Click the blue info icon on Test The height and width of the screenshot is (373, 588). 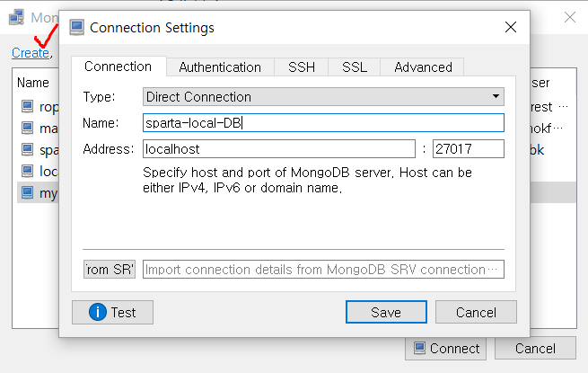[97, 312]
